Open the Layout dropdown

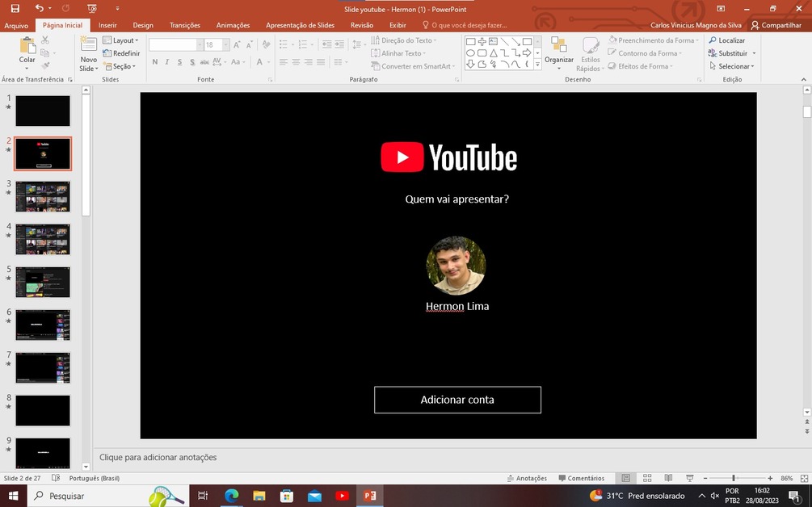pyautogui.click(x=120, y=40)
